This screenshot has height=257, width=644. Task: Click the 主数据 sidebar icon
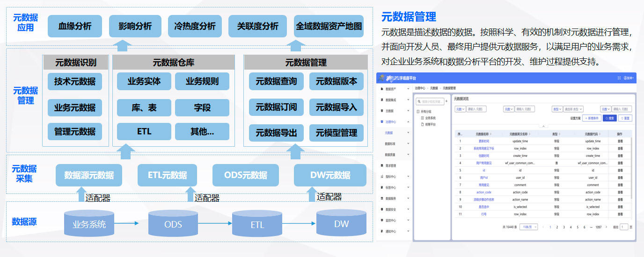pyautogui.click(x=382, y=111)
